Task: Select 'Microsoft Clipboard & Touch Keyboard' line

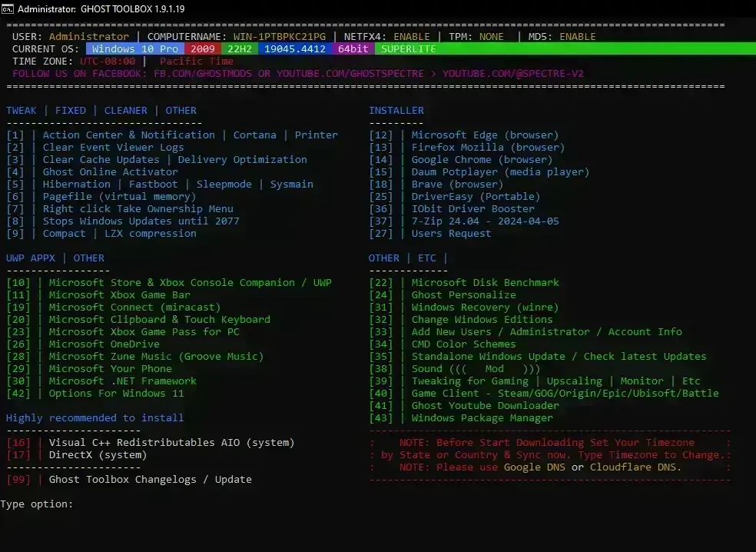Action: tap(138, 319)
